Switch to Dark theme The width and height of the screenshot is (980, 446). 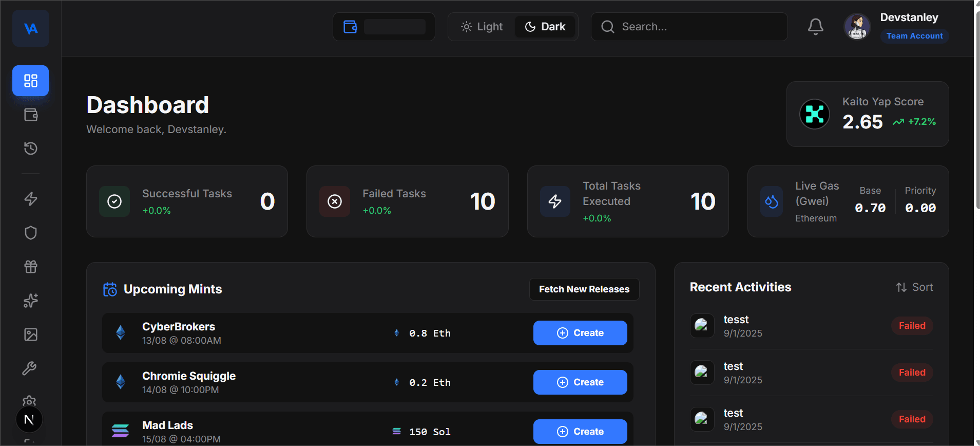pyautogui.click(x=545, y=27)
